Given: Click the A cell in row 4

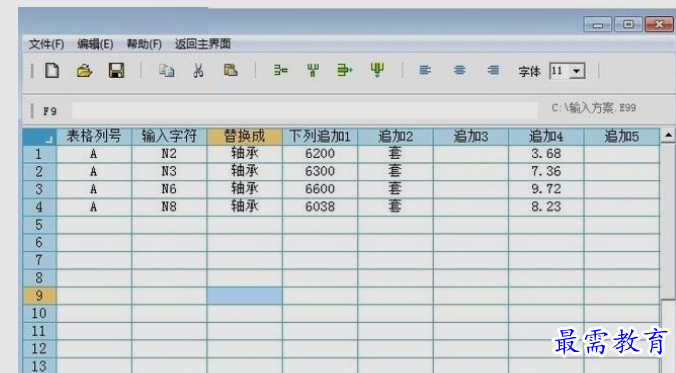Looking at the screenshot, I should [94, 207].
